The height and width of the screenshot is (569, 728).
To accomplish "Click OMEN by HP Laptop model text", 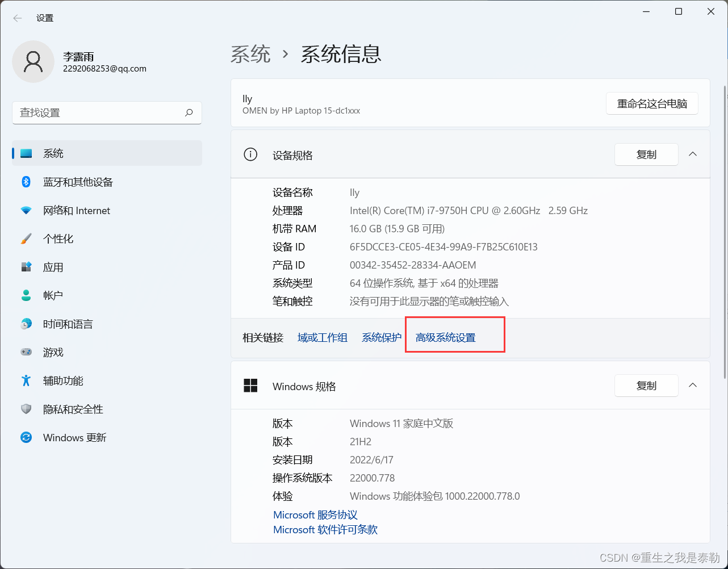I will [301, 111].
